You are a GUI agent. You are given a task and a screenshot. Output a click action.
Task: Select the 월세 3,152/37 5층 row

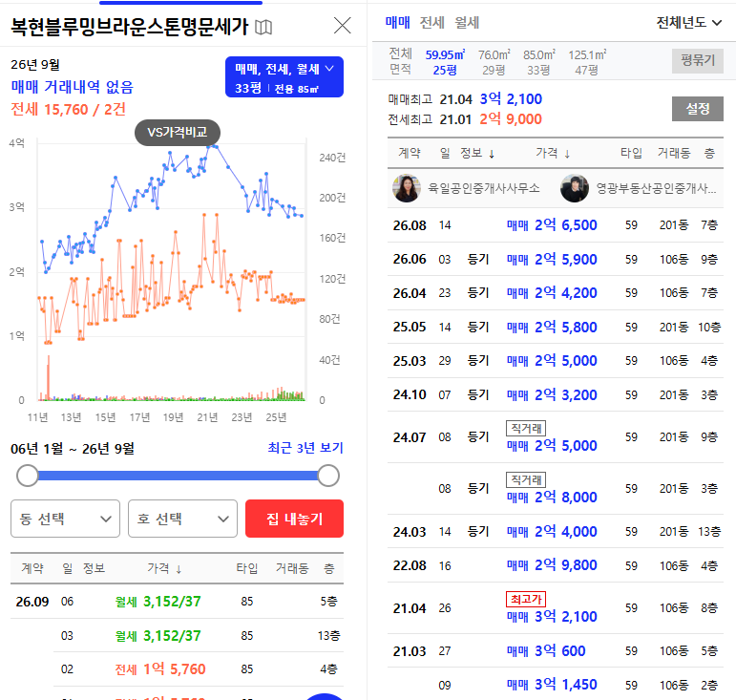pos(177,602)
